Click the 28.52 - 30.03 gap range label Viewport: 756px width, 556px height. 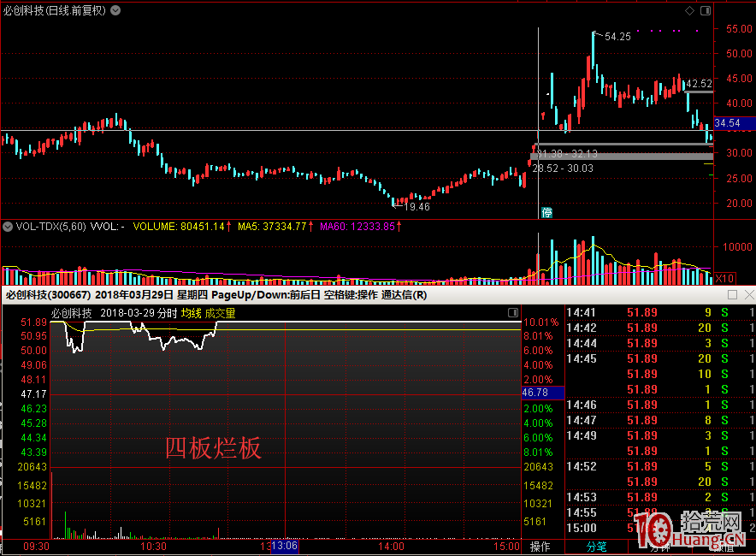(x=563, y=169)
